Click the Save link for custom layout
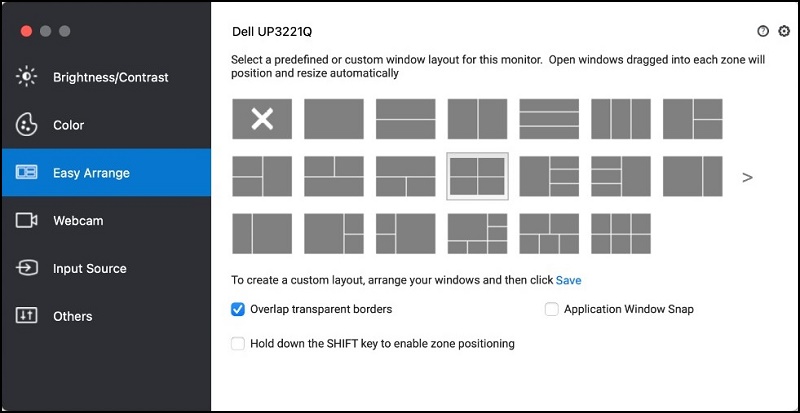The width and height of the screenshot is (800, 413). [x=569, y=280]
